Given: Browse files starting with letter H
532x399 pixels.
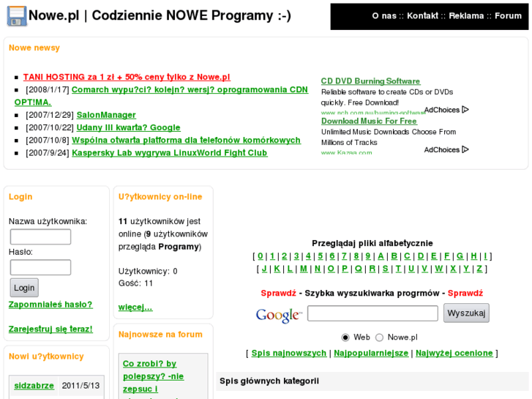Looking at the screenshot, I should [474, 256].
